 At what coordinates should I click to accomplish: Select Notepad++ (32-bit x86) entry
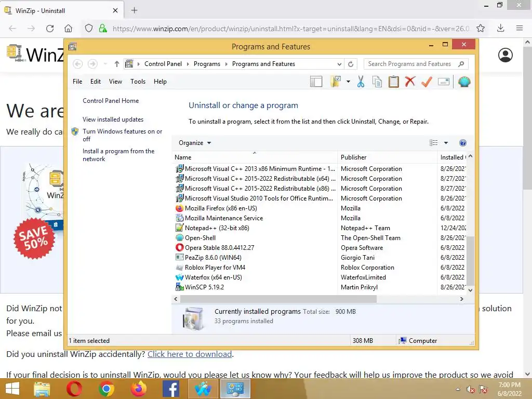click(217, 228)
